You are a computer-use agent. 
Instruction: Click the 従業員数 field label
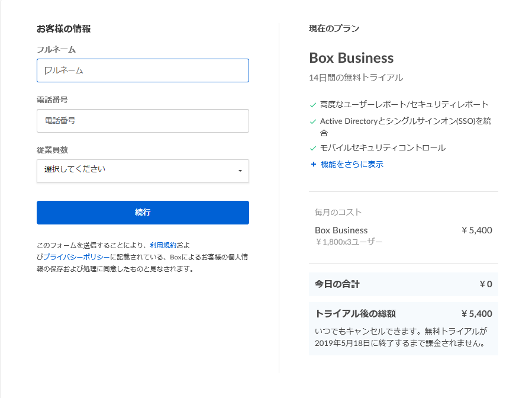(52, 150)
